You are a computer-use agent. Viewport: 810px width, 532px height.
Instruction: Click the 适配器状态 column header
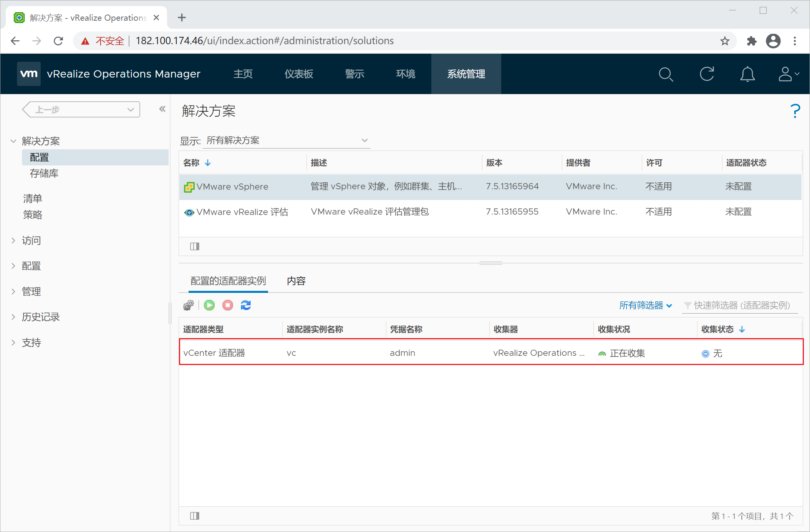click(746, 163)
